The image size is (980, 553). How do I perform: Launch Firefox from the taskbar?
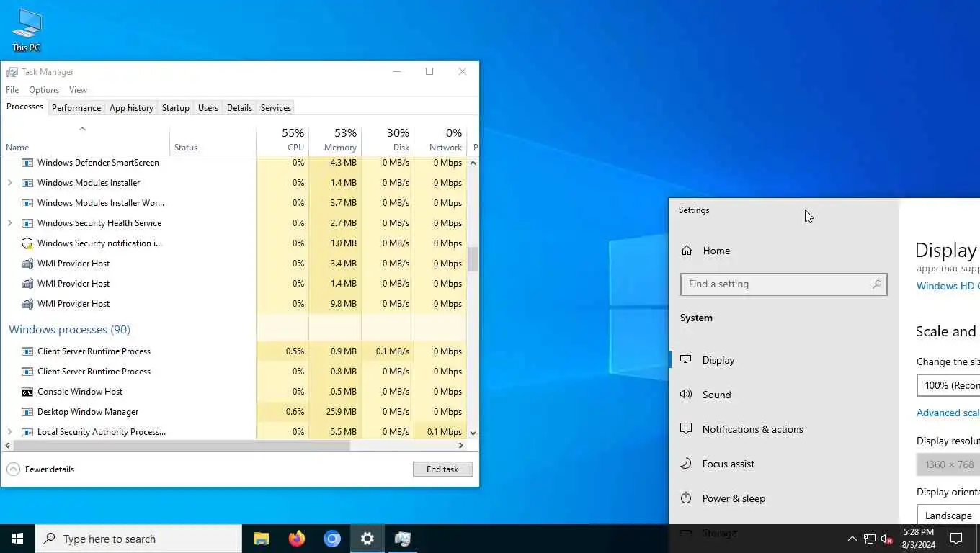pyautogui.click(x=296, y=539)
